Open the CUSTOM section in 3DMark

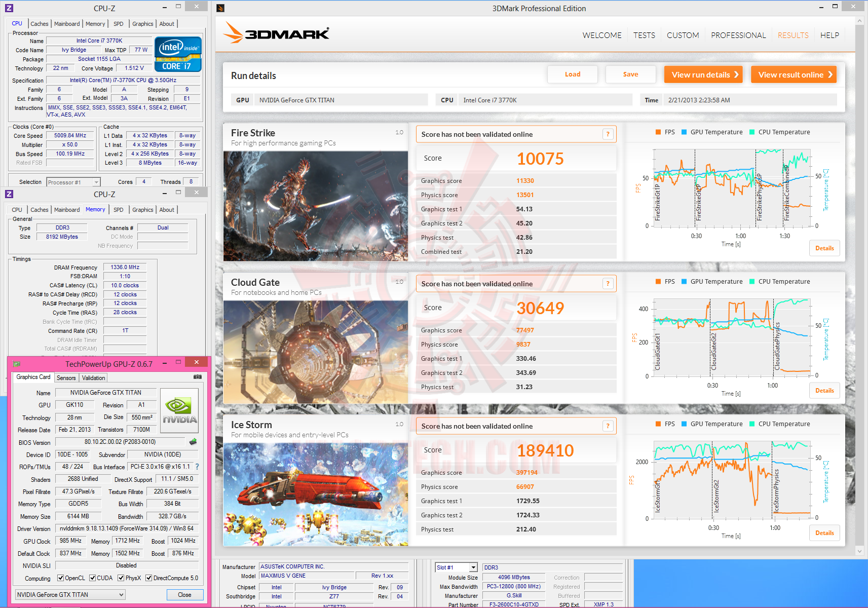(683, 35)
